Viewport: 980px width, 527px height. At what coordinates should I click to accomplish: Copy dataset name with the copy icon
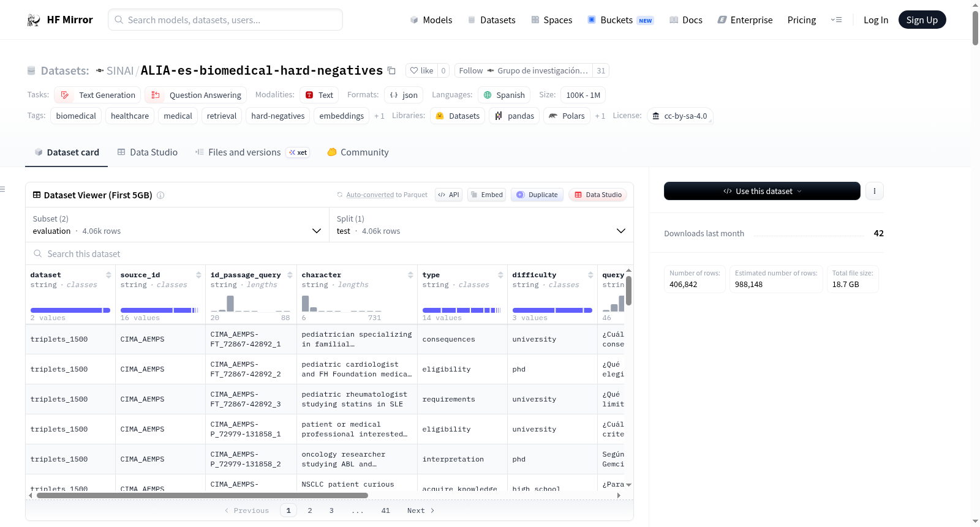pos(391,70)
